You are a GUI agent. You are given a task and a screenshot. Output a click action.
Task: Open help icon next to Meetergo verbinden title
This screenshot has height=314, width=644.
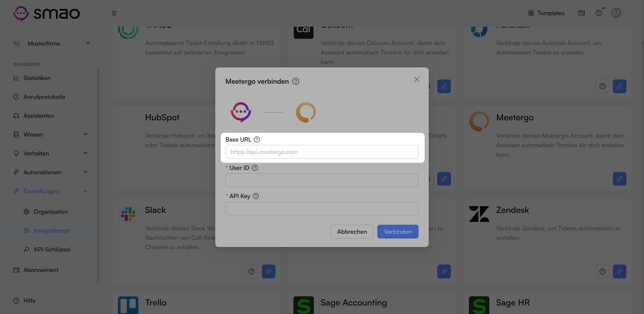point(296,81)
